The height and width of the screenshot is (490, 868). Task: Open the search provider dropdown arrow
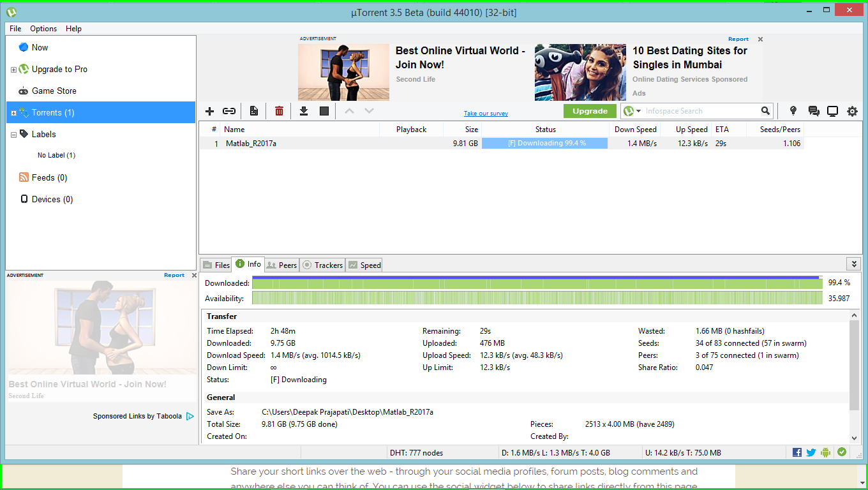coord(638,111)
